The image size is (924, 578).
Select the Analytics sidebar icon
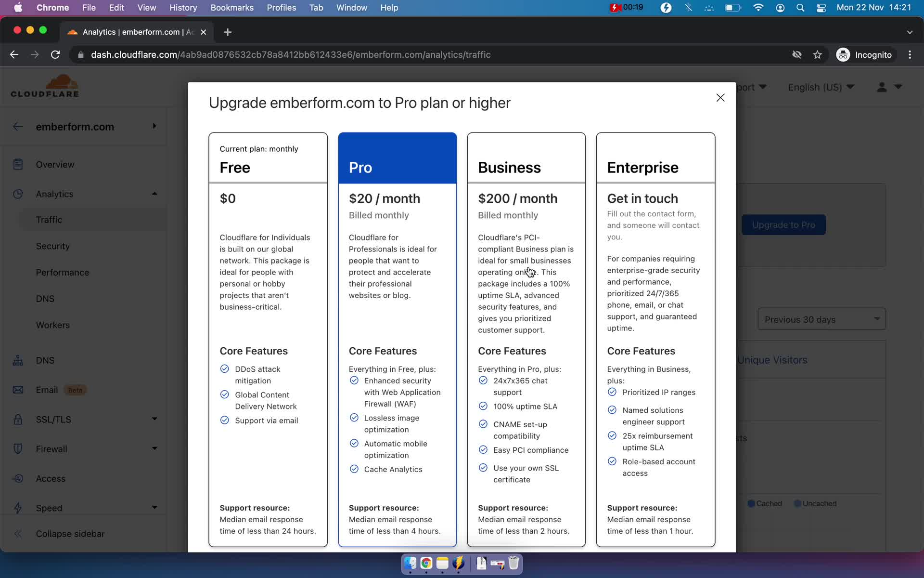18,194
